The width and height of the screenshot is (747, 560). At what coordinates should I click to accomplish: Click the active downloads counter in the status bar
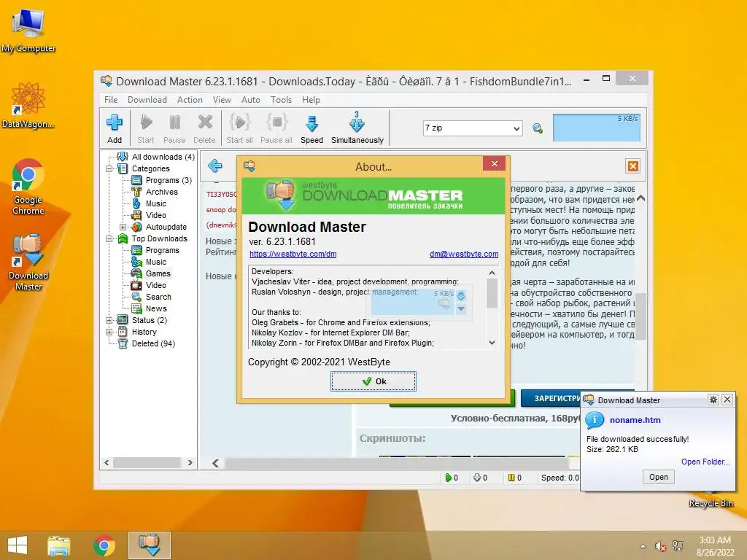pos(451,478)
